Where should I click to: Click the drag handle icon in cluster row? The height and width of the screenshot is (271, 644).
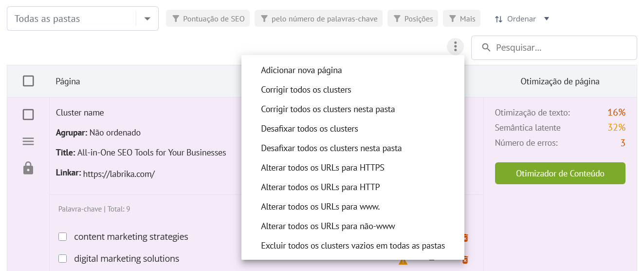pyautogui.click(x=28, y=141)
